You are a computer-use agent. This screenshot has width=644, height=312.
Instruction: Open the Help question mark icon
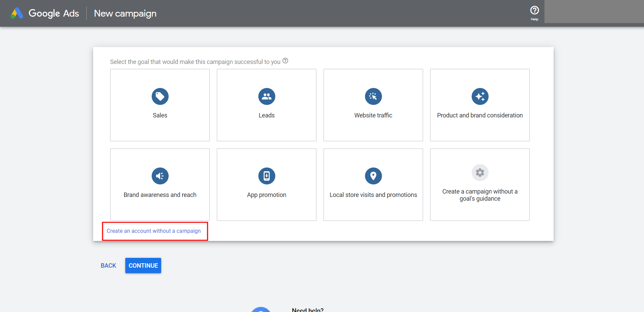click(x=534, y=10)
